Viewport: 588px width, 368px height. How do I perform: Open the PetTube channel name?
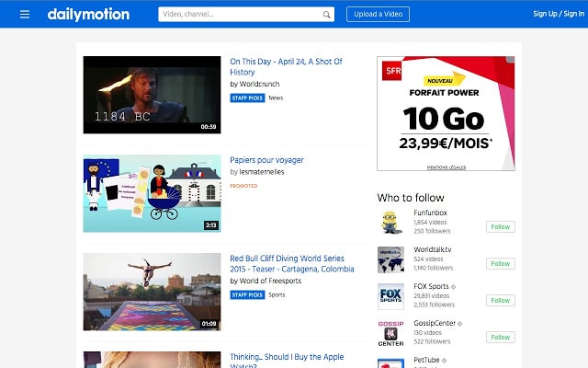[426, 360]
